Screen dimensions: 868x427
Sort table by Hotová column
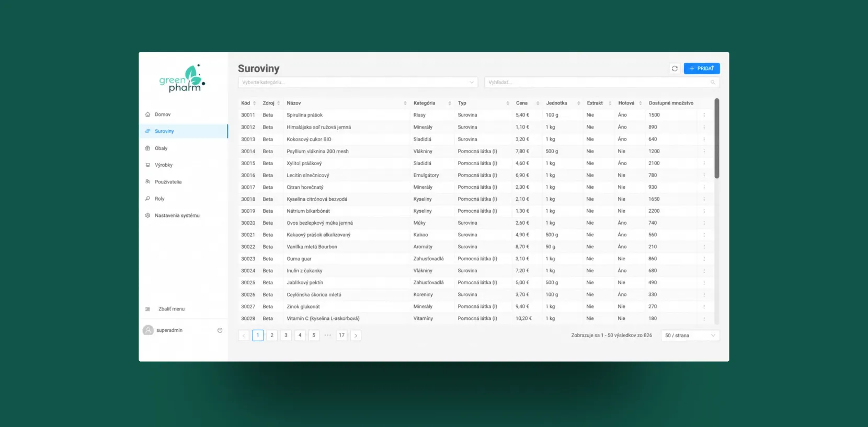coord(630,103)
